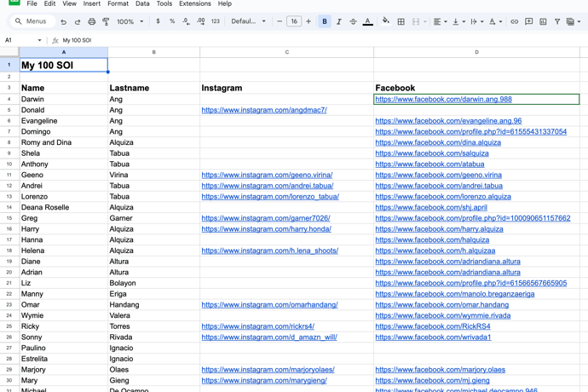The width and height of the screenshot is (588, 392).
Task: Click the Insert chart icon
Action: 543,22
